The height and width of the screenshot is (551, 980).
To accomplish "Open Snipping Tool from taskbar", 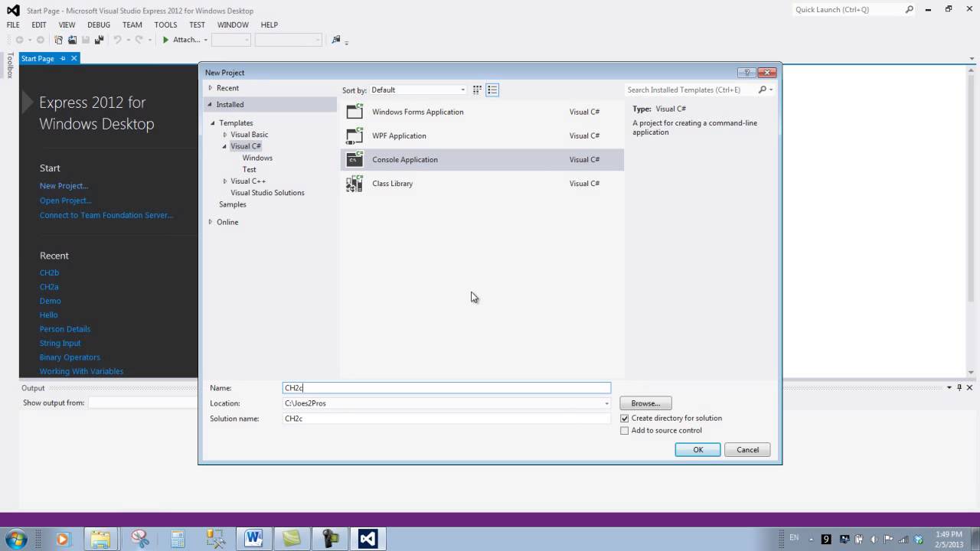I will [x=139, y=539].
